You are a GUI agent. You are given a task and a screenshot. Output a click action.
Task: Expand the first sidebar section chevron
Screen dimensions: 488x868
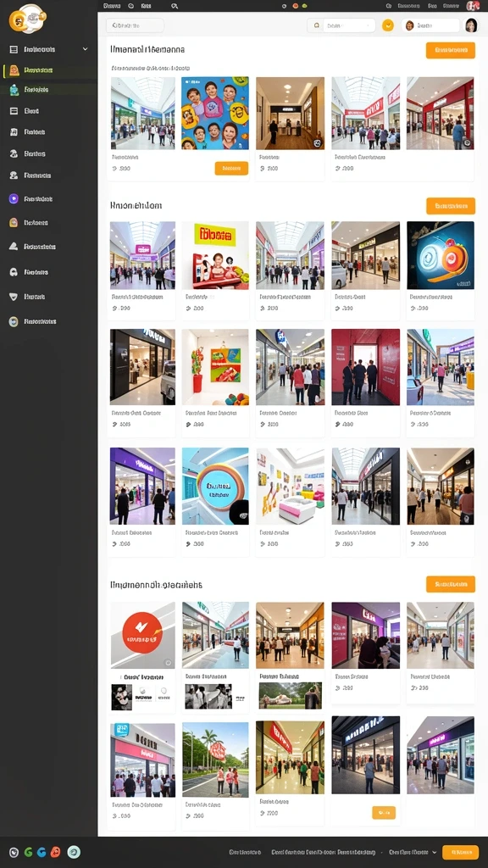(86, 49)
